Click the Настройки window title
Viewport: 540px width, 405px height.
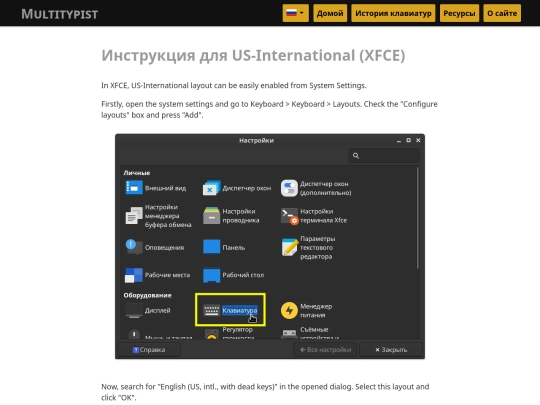(257, 141)
